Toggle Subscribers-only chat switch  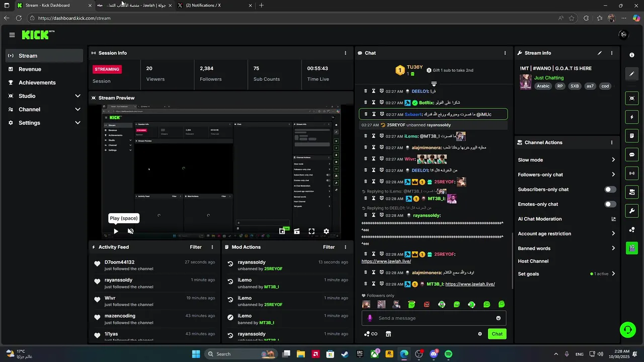pyautogui.click(x=610, y=190)
